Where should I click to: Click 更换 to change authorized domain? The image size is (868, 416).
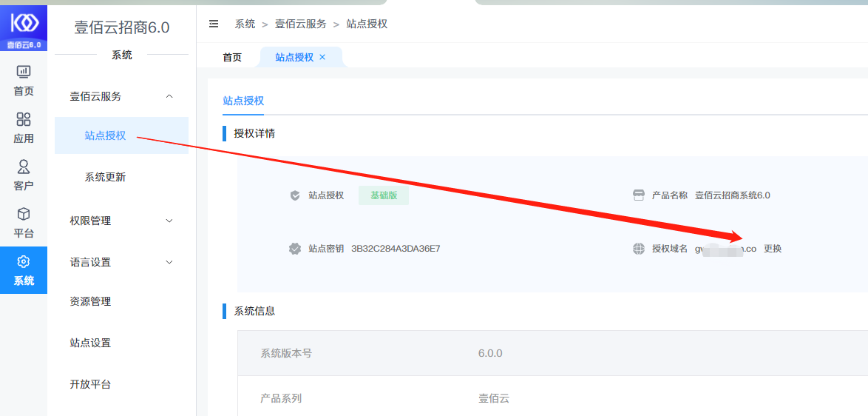[773, 249]
